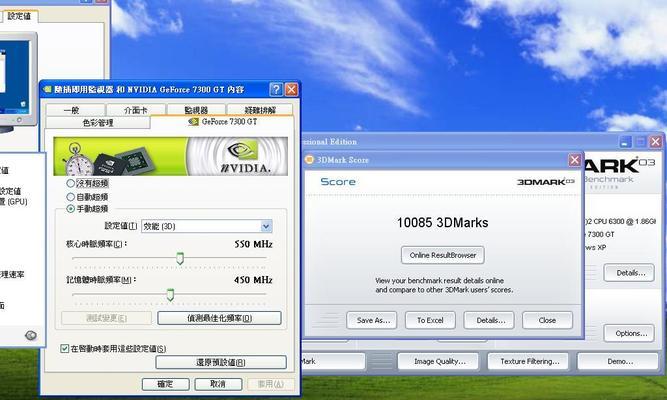
Task: Switch to the 疑難排解 tab
Action: coord(260,110)
